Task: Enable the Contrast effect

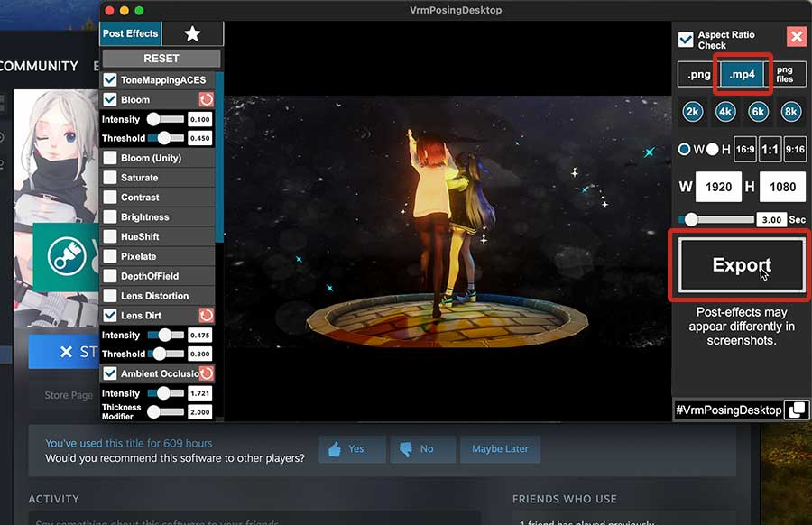Action: [x=110, y=198]
